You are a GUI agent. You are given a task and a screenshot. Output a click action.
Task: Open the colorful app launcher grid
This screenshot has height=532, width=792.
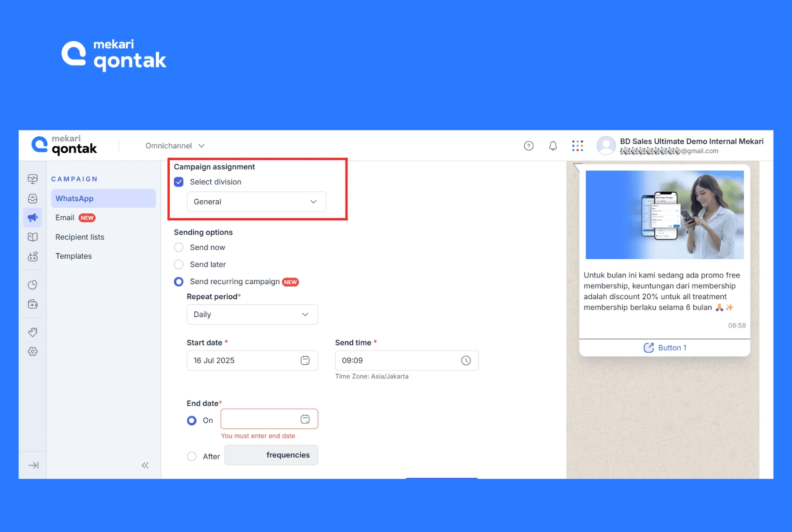[x=577, y=146]
